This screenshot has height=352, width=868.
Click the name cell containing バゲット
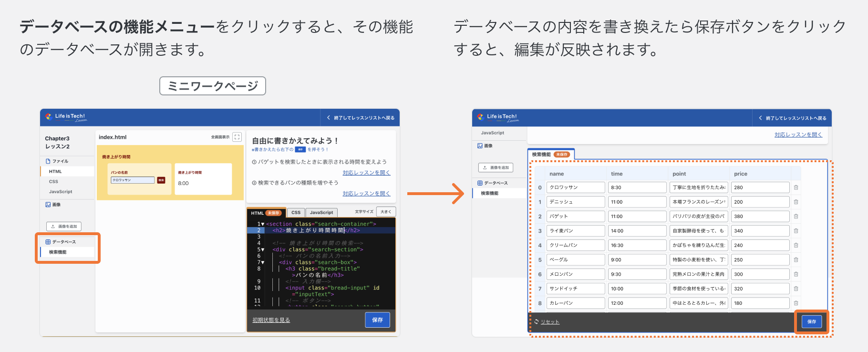pyautogui.click(x=576, y=217)
